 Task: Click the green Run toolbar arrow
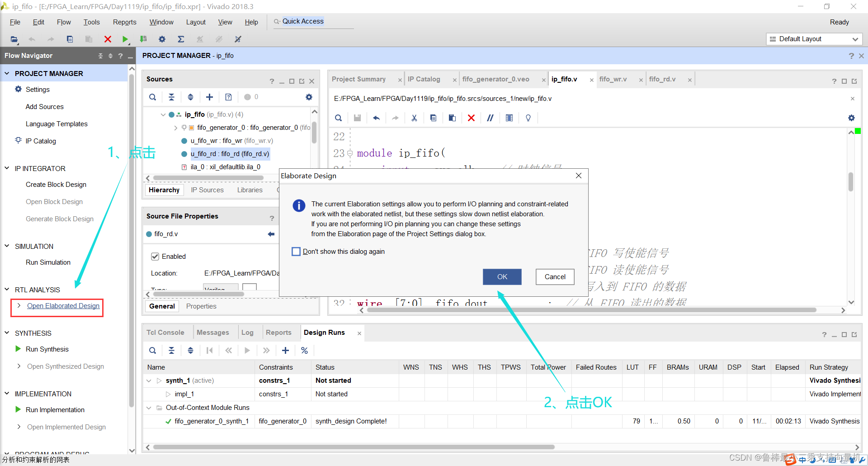coord(125,39)
